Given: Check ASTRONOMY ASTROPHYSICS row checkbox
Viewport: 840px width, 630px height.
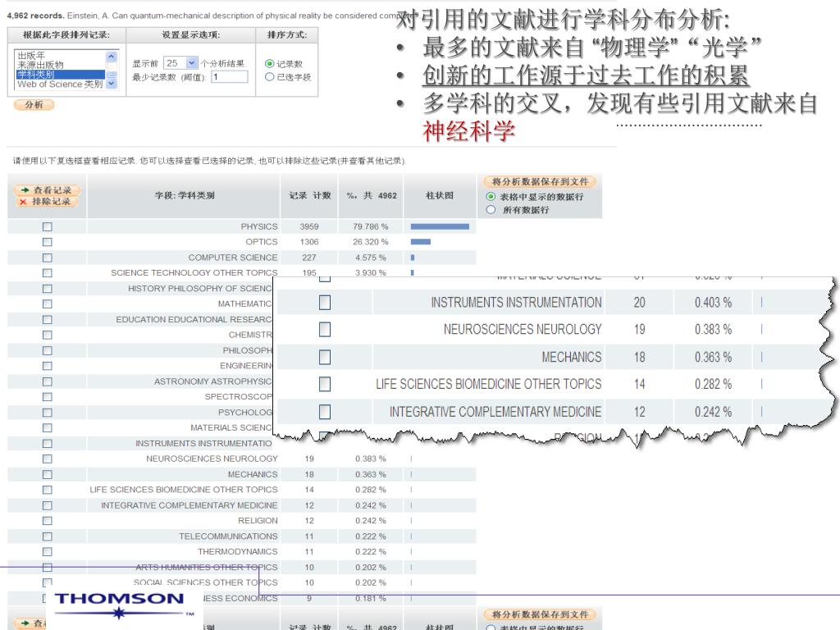Looking at the screenshot, I should coord(47,381).
